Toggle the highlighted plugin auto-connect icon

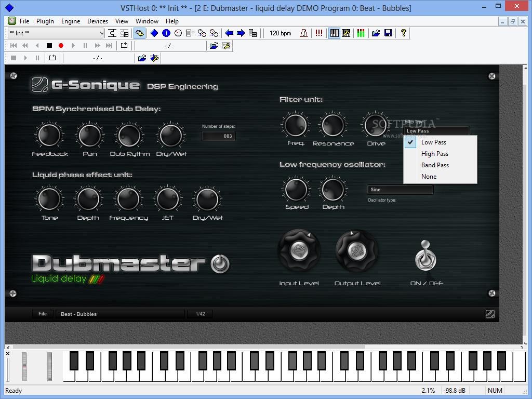coord(139,33)
